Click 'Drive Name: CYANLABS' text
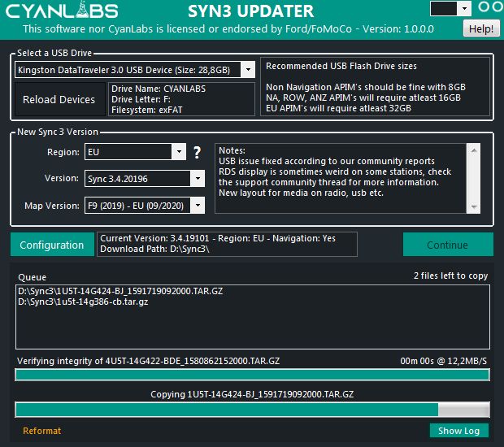 click(159, 89)
